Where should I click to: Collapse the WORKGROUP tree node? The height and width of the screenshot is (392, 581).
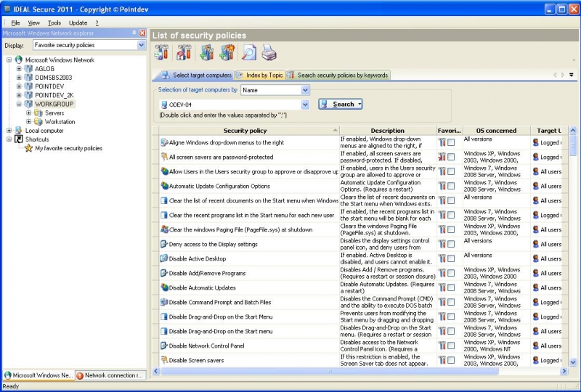point(19,104)
